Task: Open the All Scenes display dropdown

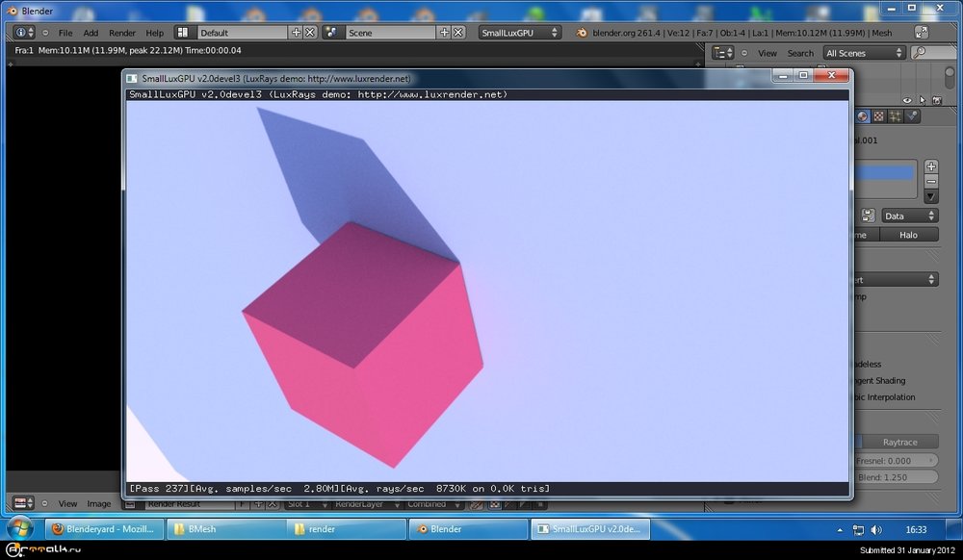Action: [x=863, y=53]
